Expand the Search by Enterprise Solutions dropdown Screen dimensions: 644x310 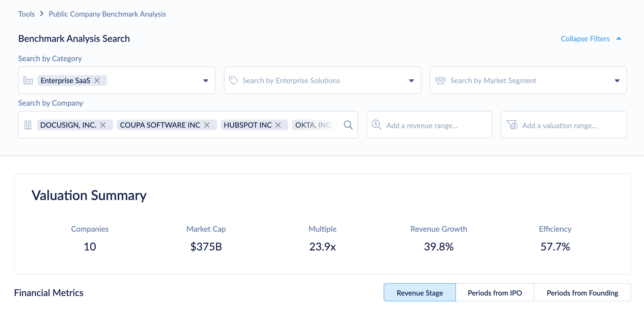(412, 80)
